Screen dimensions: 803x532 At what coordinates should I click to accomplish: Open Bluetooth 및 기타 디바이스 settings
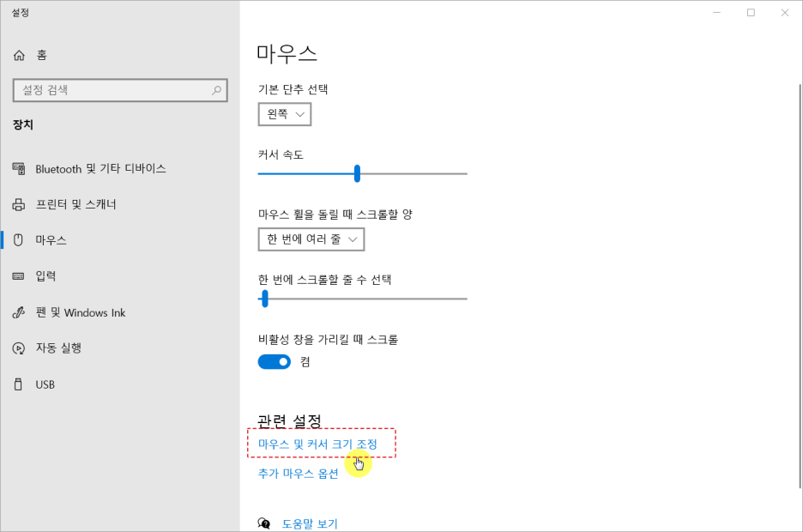pos(100,168)
